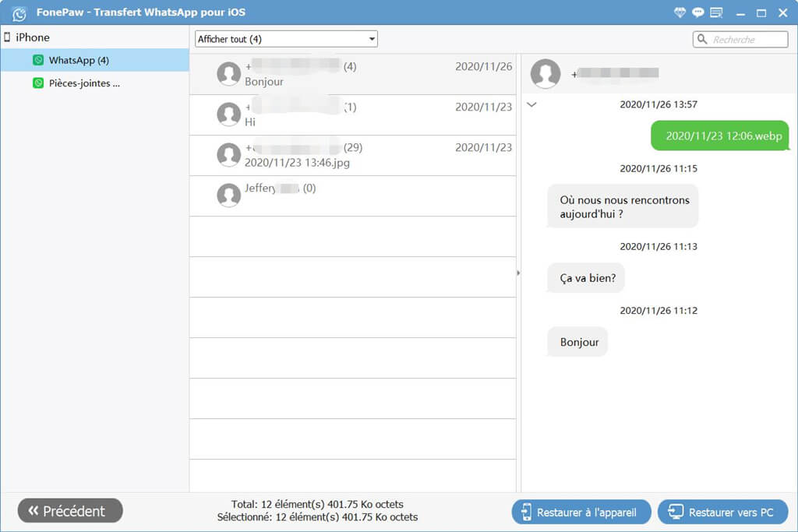Click the Sélectionné: 12 élément(s) status text

click(x=317, y=517)
